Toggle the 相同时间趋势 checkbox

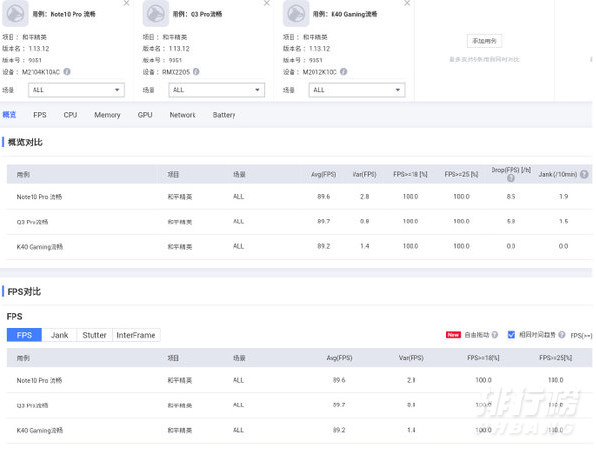pos(511,334)
